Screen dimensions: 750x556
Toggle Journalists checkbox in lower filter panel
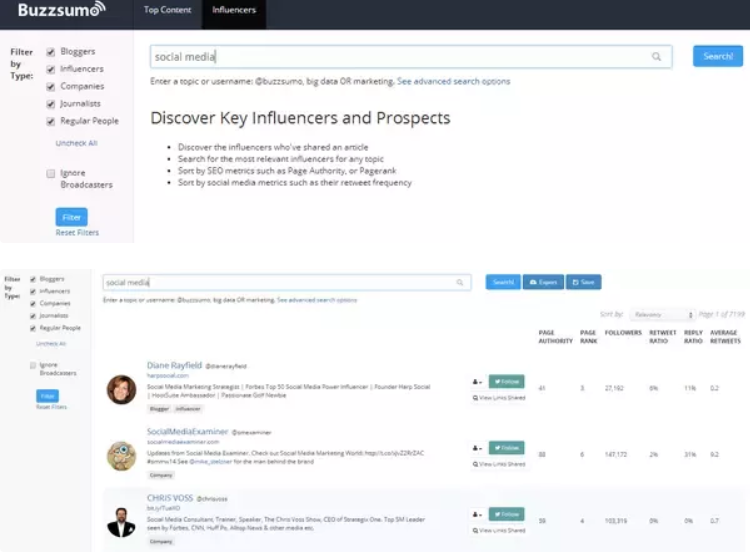point(33,316)
